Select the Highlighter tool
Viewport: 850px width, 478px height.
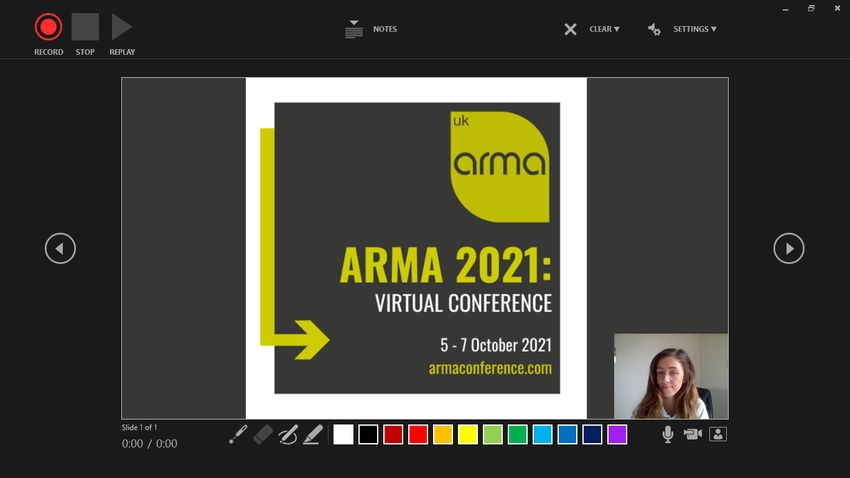tap(313, 435)
